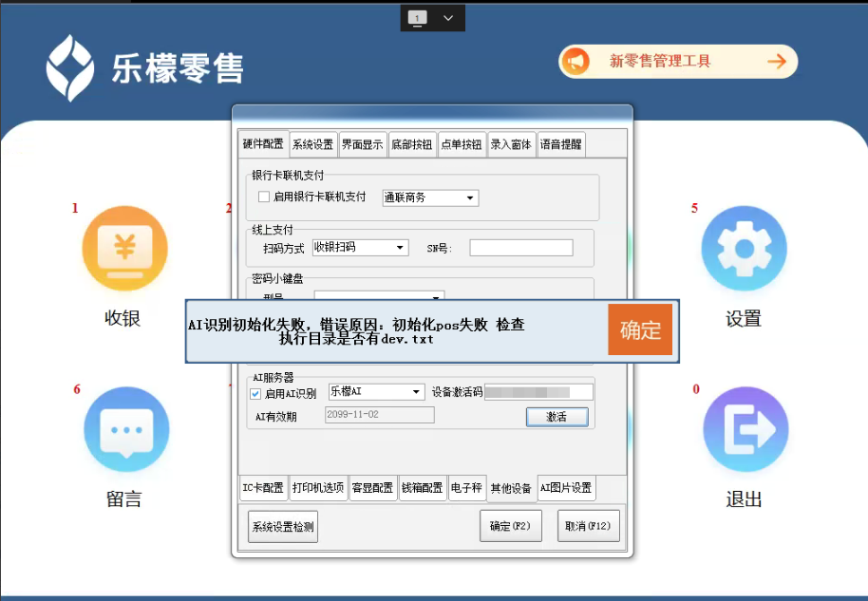Open the 收银 cashier icon
Viewport: 868px width, 601px height.
124,249
